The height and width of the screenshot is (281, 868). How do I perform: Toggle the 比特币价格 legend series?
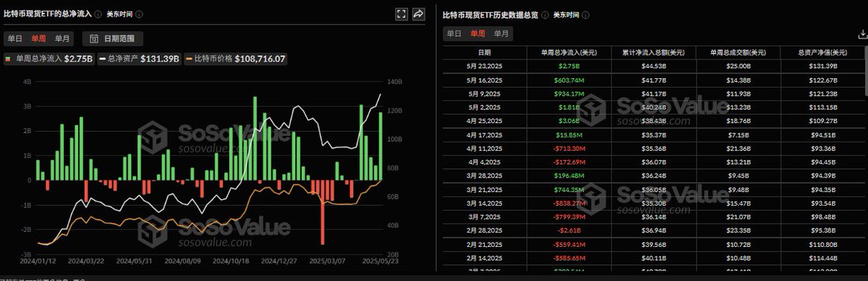tap(236, 59)
